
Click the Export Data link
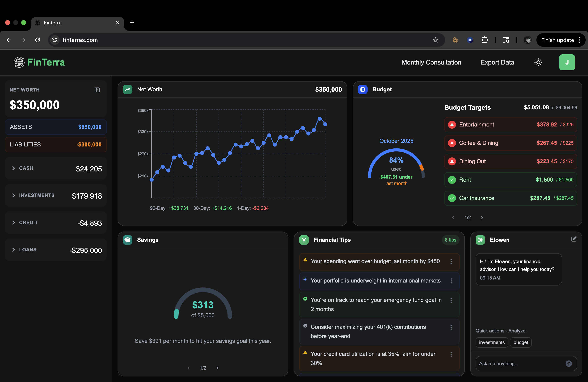[x=497, y=62]
